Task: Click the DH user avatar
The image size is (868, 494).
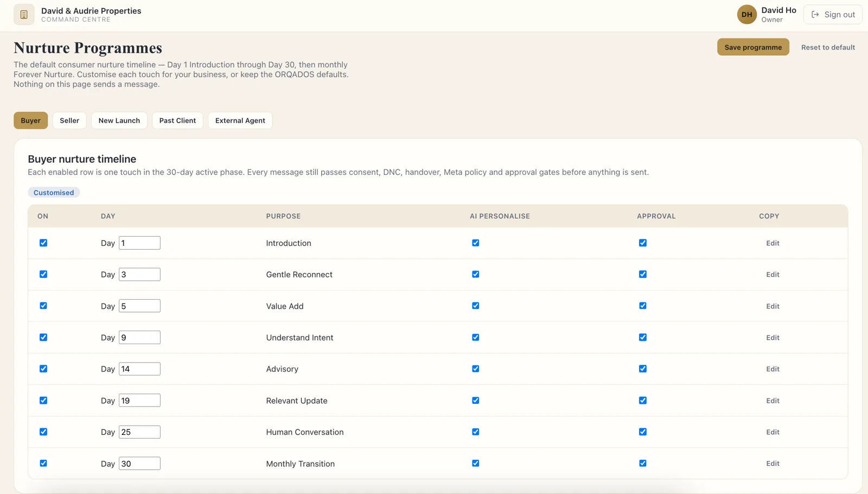Action: coord(746,15)
